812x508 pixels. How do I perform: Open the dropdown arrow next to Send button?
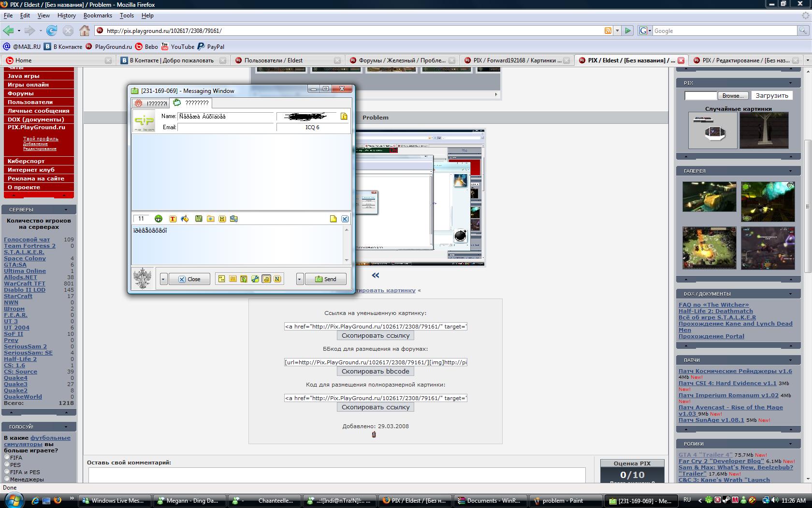[x=300, y=279]
